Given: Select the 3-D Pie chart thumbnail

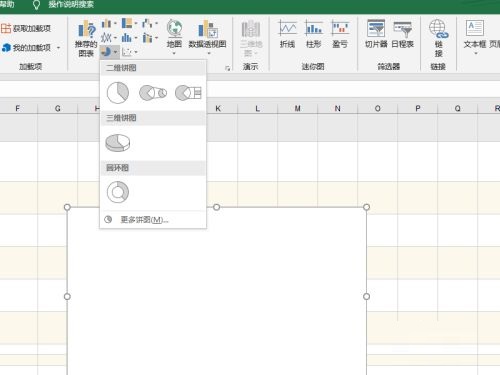Looking at the screenshot, I should click(x=118, y=143).
